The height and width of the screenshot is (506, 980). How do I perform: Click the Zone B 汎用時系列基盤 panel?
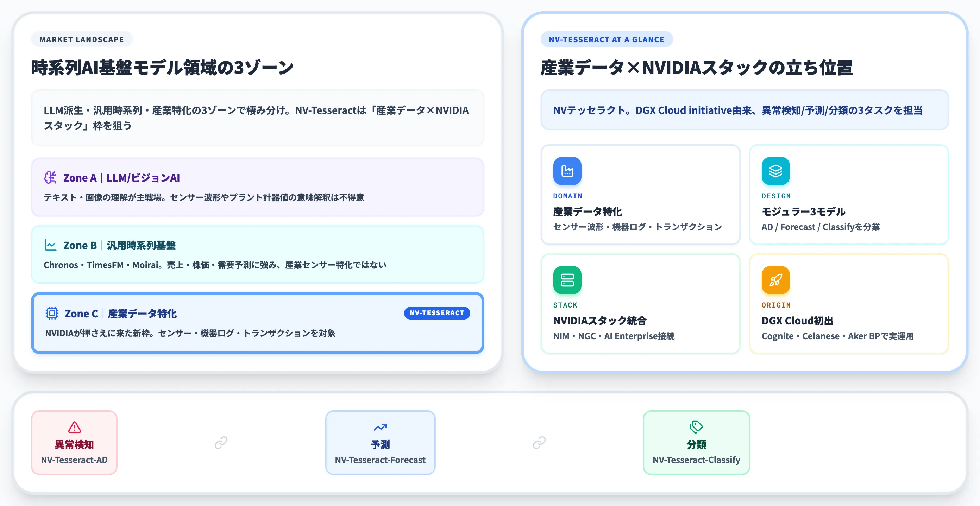coord(258,254)
